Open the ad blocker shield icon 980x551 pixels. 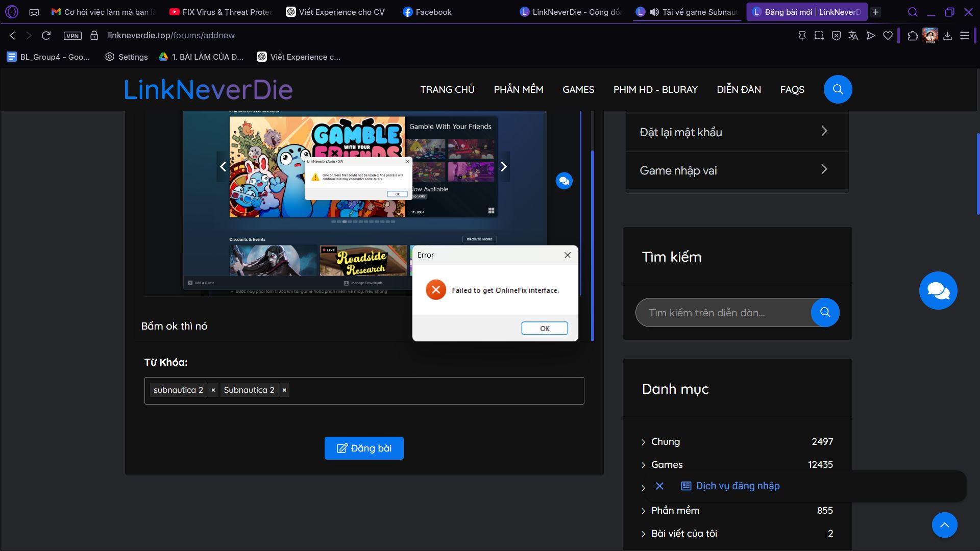pyautogui.click(x=836, y=35)
